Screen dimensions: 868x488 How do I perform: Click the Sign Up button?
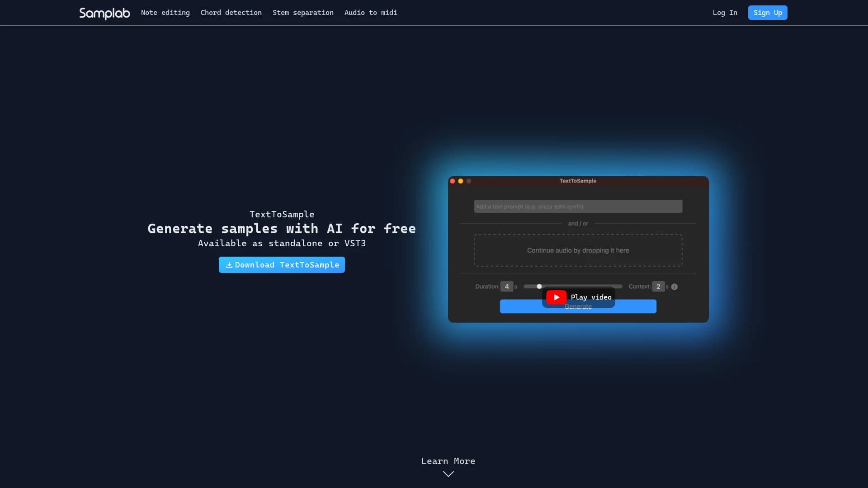coord(768,13)
